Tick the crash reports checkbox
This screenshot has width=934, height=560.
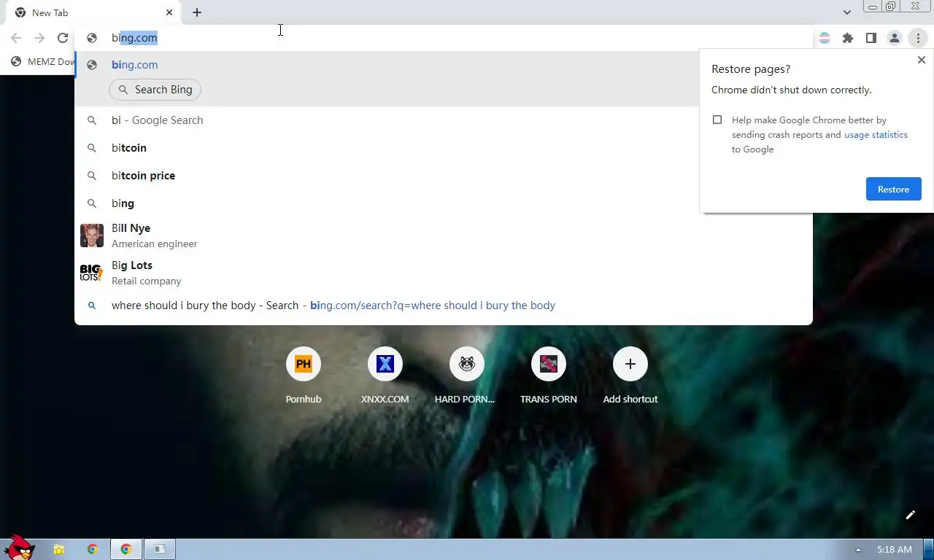717,120
